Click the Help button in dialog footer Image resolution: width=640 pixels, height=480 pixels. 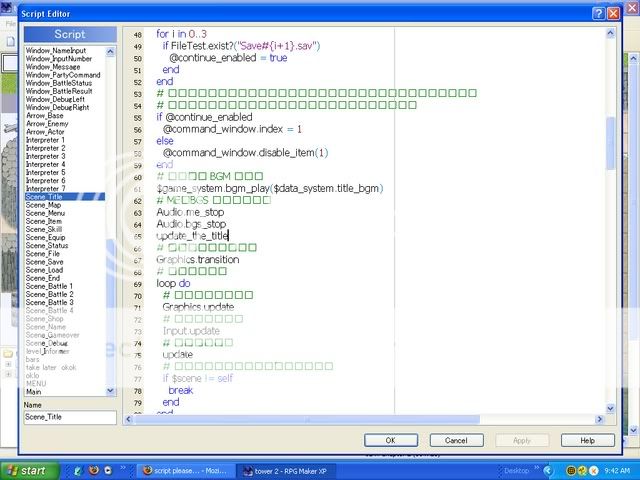pos(587,440)
